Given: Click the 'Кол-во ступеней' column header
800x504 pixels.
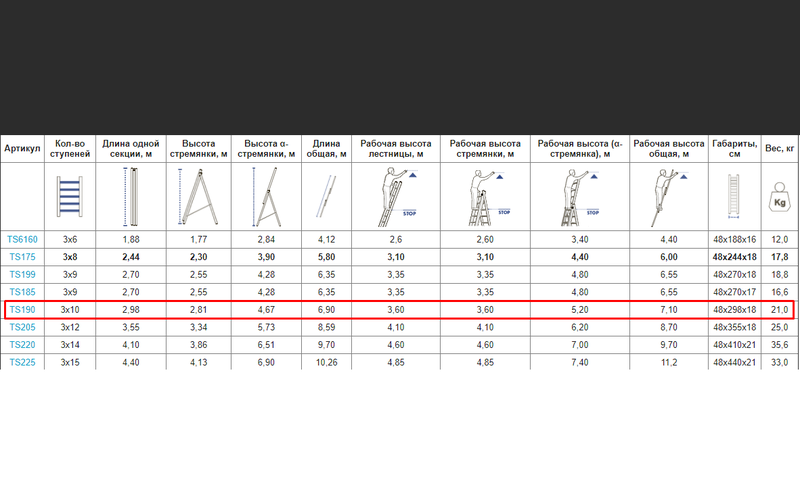Looking at the screenshot, I should (x=70, y=148).
